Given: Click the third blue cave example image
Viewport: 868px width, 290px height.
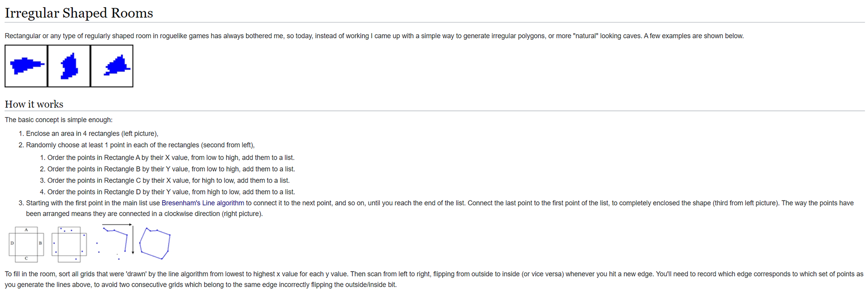Looking at the screenshot, I should coord(112,66).
